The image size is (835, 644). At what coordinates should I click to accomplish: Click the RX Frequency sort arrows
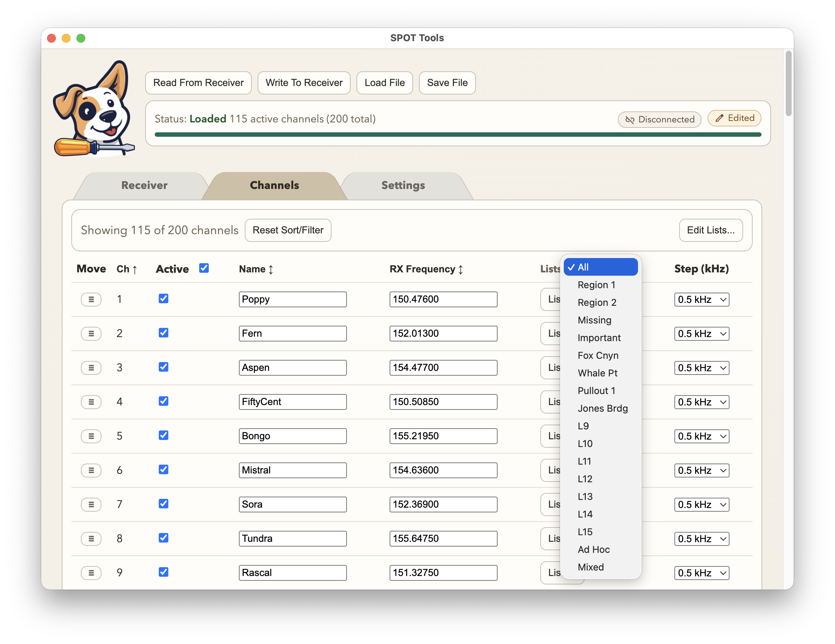pyautogui.click(x=460, y=269)
